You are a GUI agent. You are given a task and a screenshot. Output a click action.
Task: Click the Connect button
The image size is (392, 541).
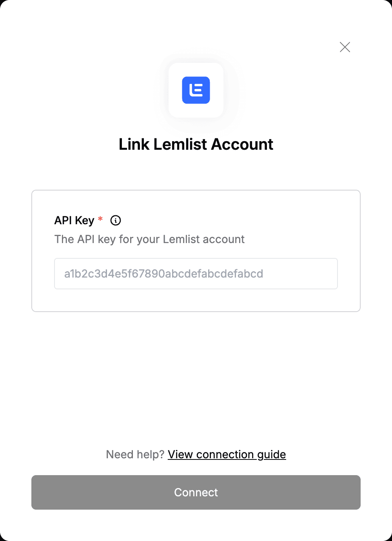click(196, 492)
